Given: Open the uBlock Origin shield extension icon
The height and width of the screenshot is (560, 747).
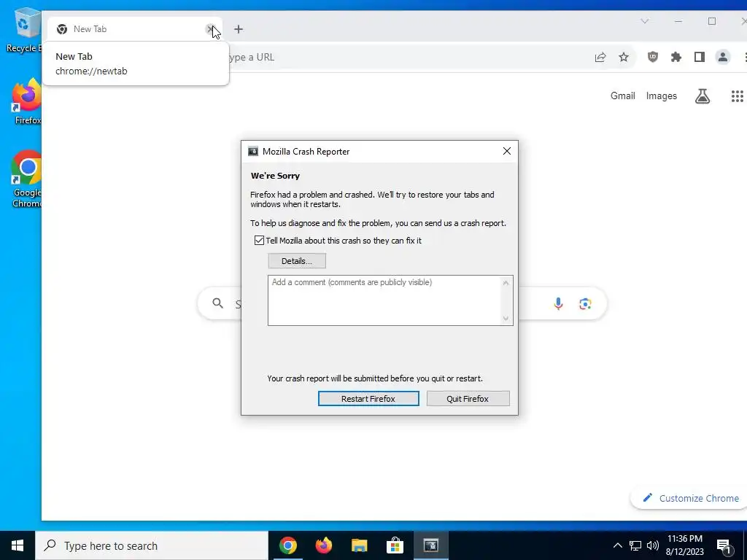Looking at the screenshot, I should [x=653, y=57].
